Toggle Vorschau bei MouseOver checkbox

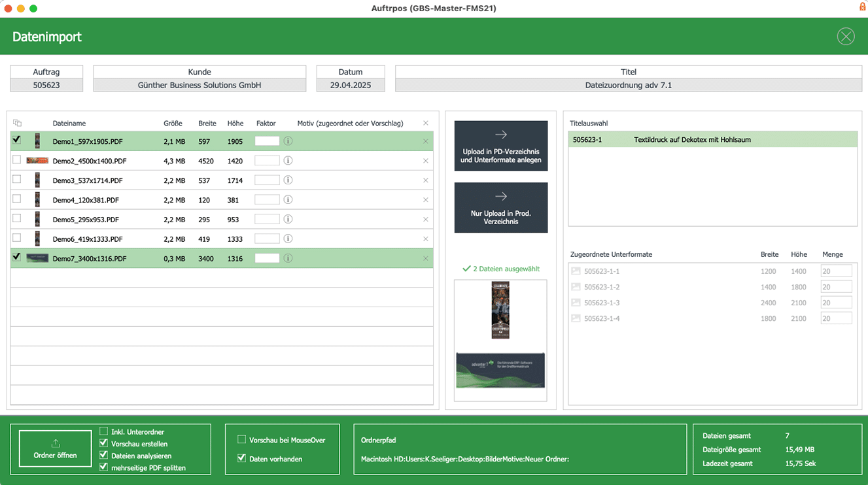click(x=242, y=440)
